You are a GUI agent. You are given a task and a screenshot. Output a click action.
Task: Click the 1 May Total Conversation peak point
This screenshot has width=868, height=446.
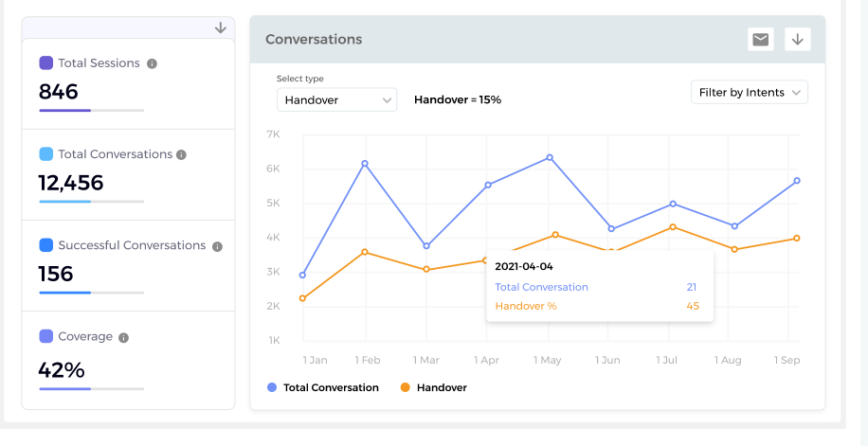click(549, 157)
